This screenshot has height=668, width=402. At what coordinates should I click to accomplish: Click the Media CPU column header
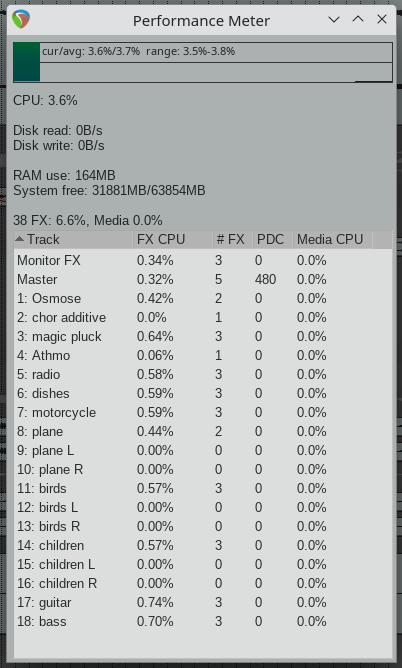(333, 239)
